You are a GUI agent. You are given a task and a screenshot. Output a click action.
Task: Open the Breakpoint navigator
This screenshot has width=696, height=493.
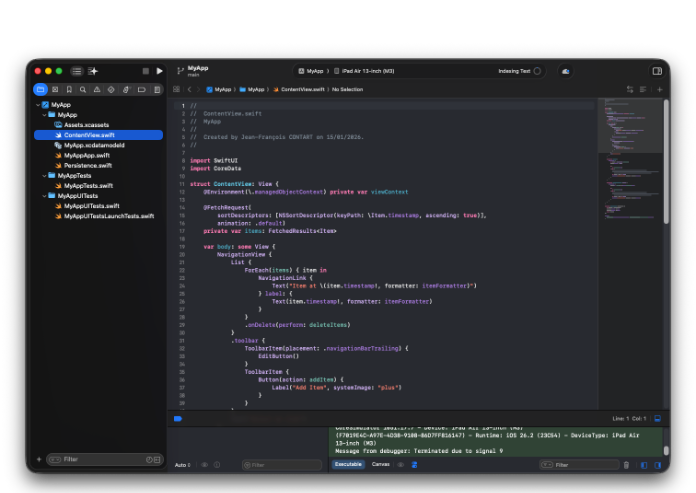[x=142, y=90]
